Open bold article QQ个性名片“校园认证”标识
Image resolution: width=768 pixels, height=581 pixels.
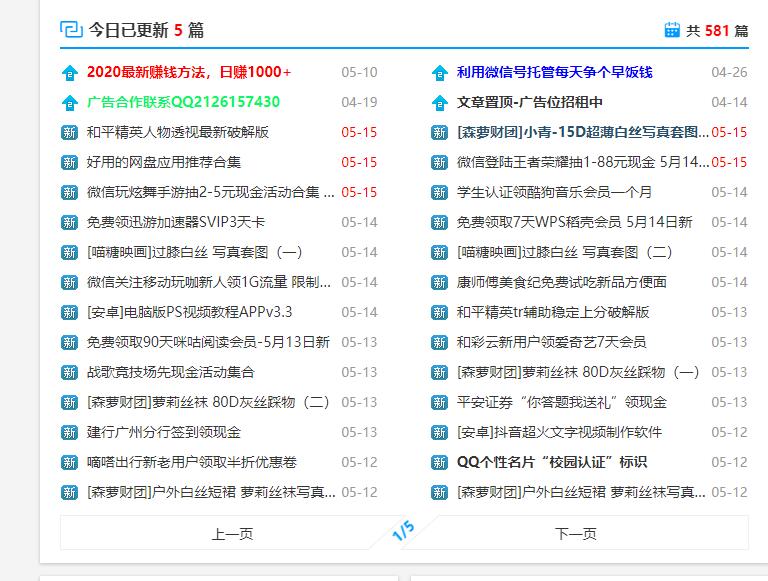pyautogui.click(x=552, y=462)
